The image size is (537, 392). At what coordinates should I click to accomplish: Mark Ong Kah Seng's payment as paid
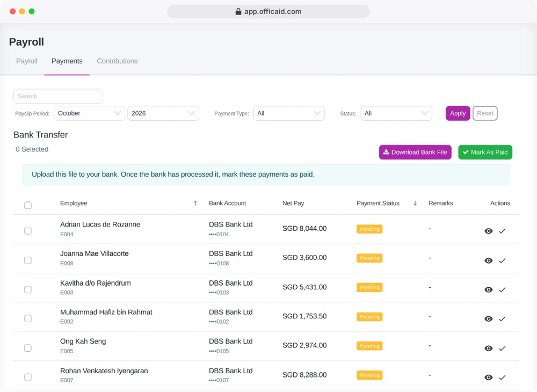click(502, 348)
